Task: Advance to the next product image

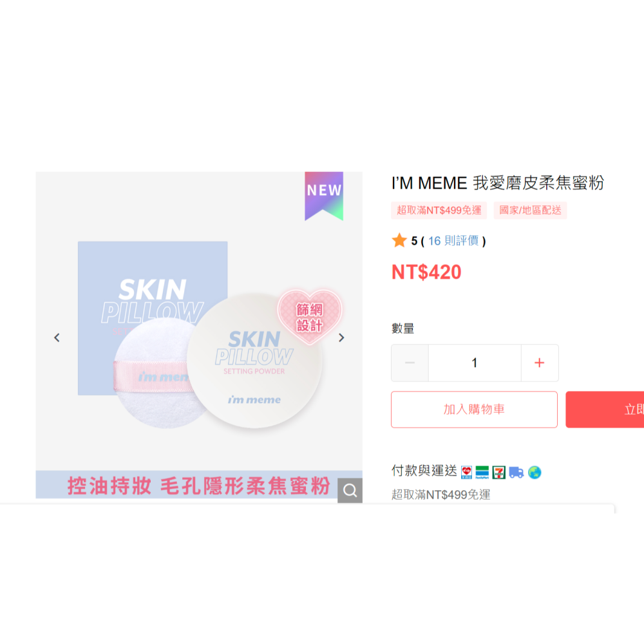Action: [x=341, y=337]
